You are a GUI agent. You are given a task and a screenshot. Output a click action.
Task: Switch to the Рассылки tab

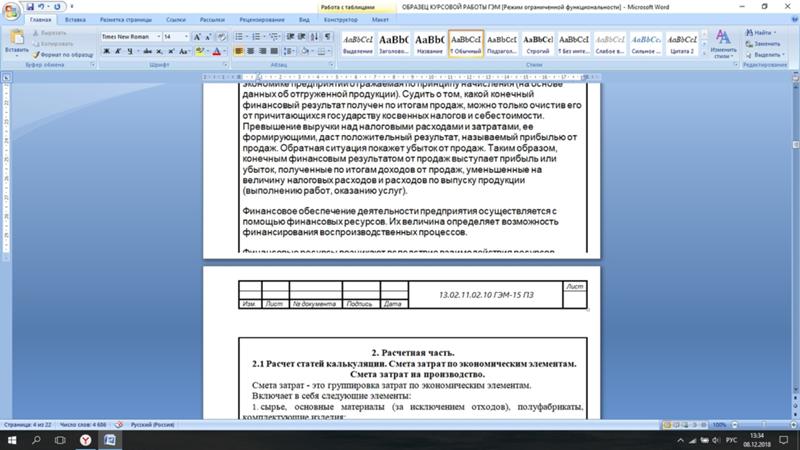pos(212,19)
